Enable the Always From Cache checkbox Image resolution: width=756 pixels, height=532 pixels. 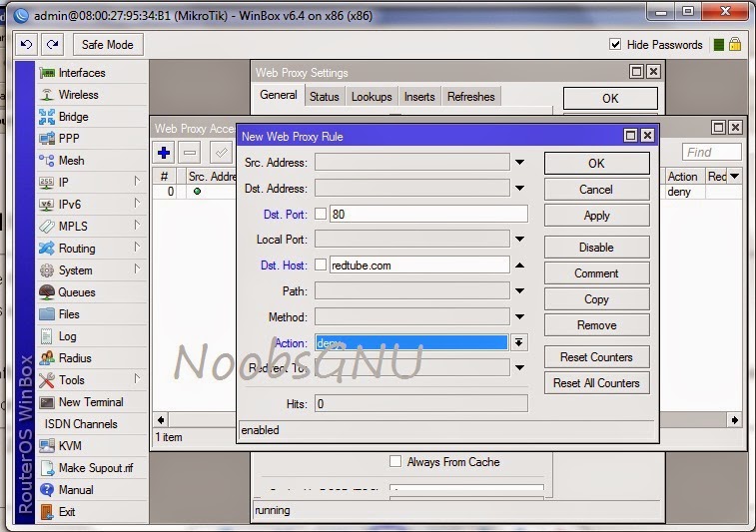pos(395,462)
